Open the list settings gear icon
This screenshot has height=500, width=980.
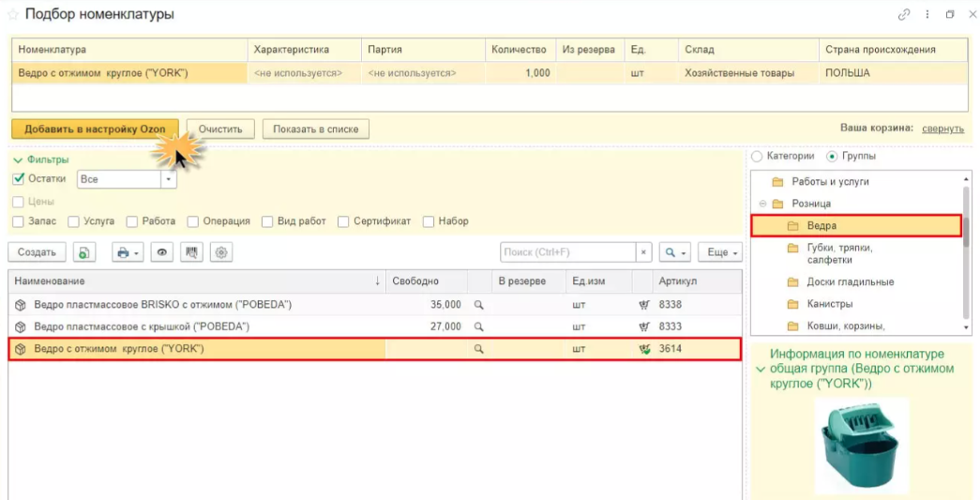221,252
